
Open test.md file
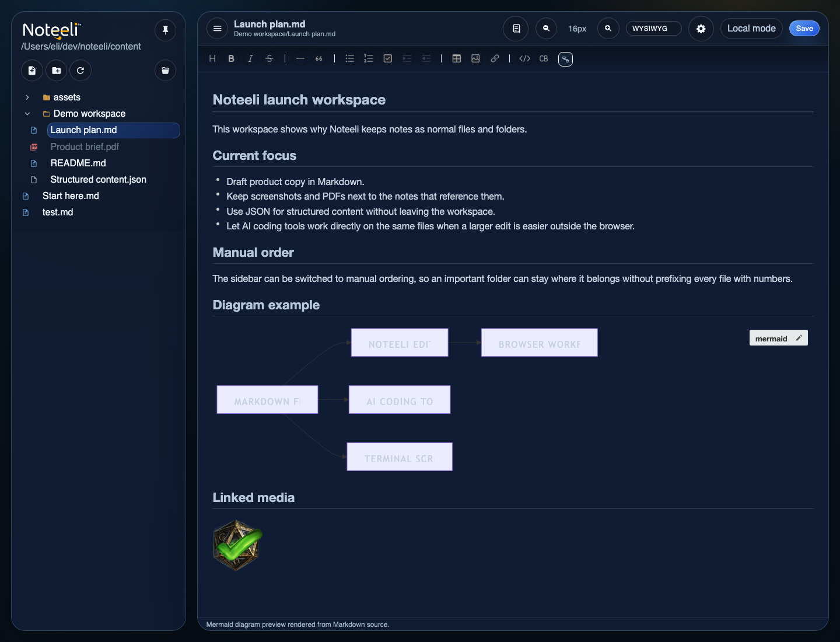pyautogui.click(x=58, y=212)
